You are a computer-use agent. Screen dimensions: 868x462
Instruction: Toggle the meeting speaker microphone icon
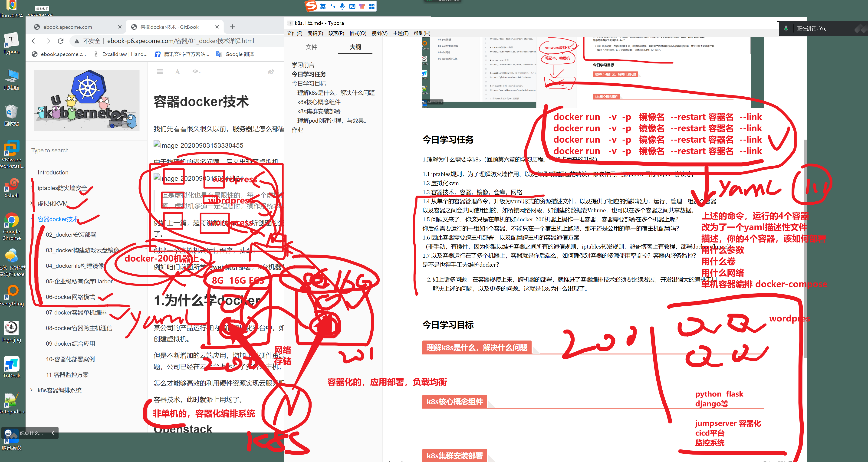coord(786,29)
